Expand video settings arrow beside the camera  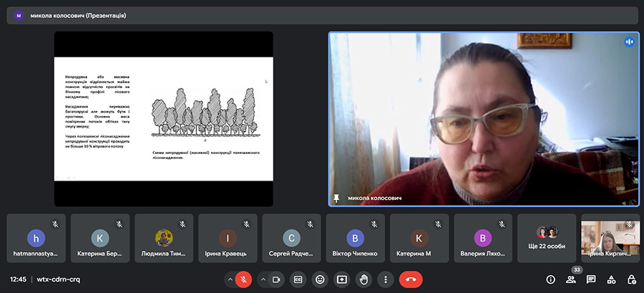[263, 279]
